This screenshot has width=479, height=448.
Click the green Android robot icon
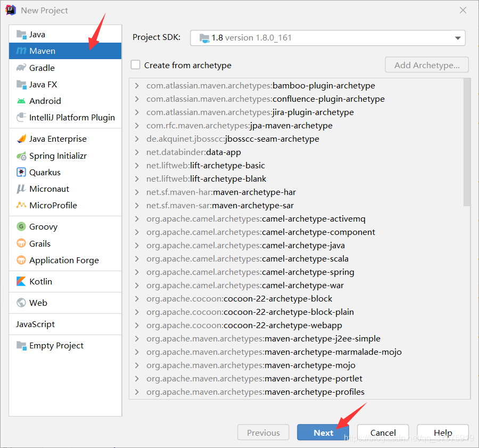(x=21, y=101)
